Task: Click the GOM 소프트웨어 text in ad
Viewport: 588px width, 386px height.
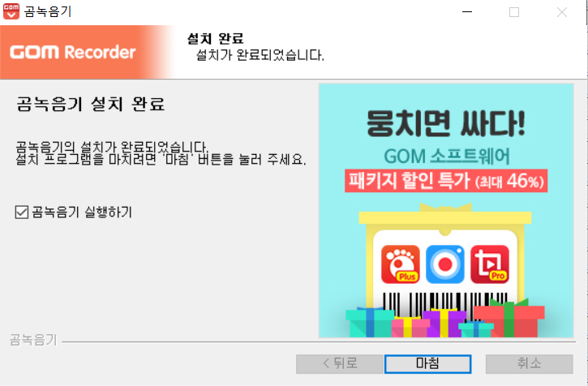Action: coord(447,157)
